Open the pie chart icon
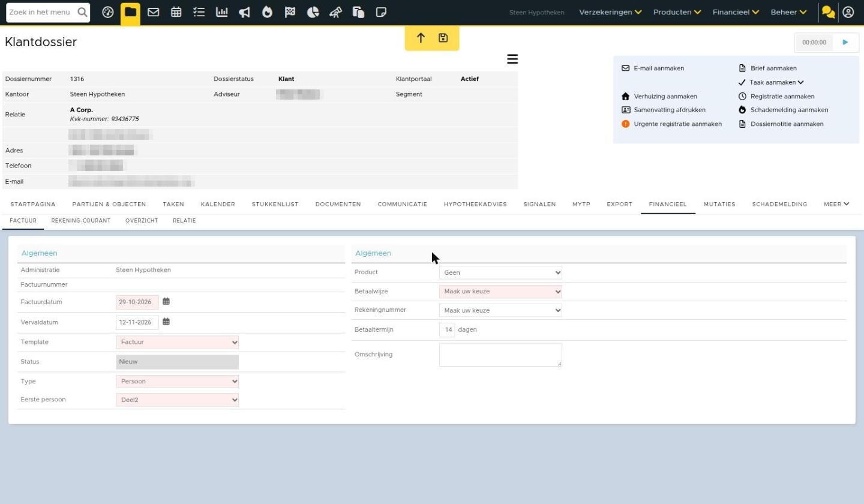 (x=313, y=12)
